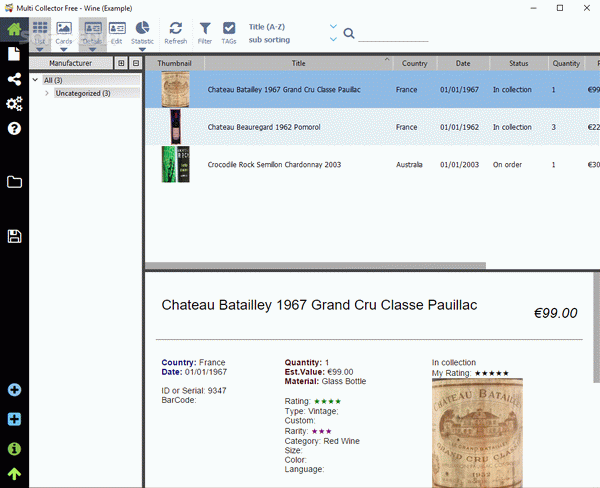This screenshot has width=600, height=488.
Task: Click the 01/01/1962 date cell
Action: (459, 127)
